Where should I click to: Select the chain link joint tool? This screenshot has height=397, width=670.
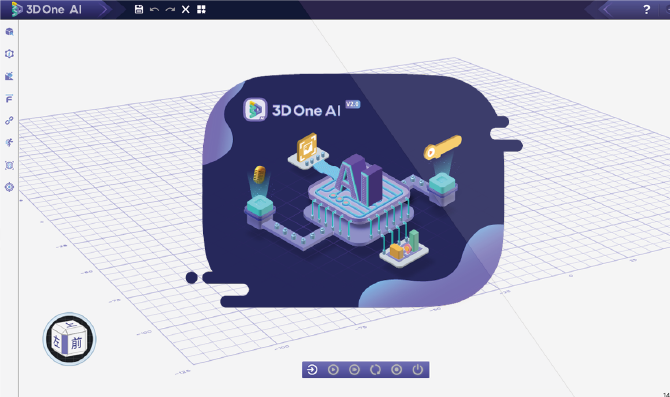click(x=9, y=121)
